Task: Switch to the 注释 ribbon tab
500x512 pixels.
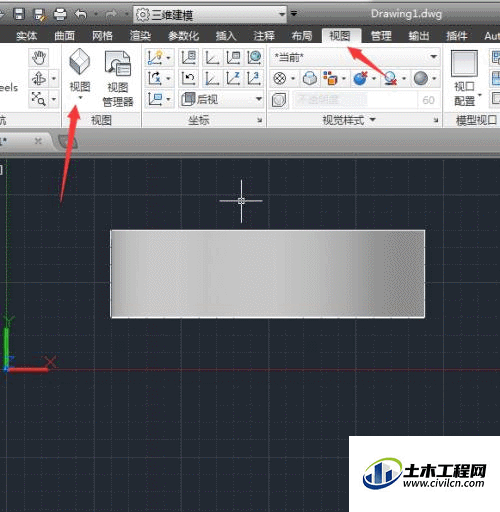Action: tap(264, 36)
